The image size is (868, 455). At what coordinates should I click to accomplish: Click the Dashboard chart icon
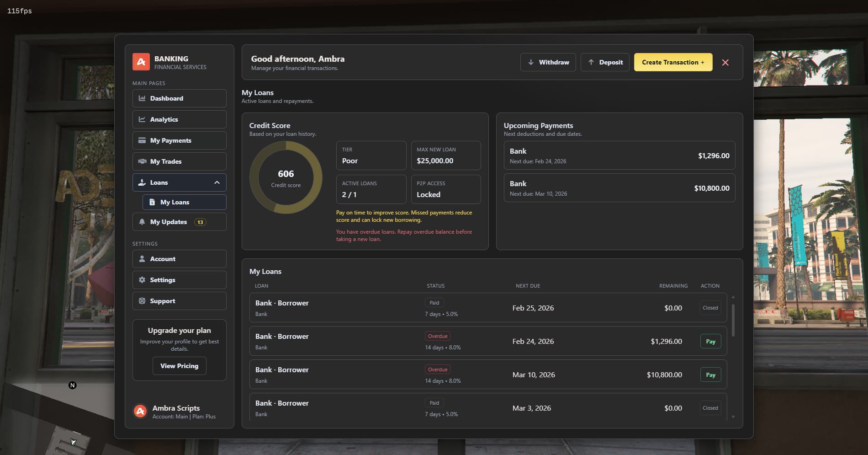[x=142, y=98]
